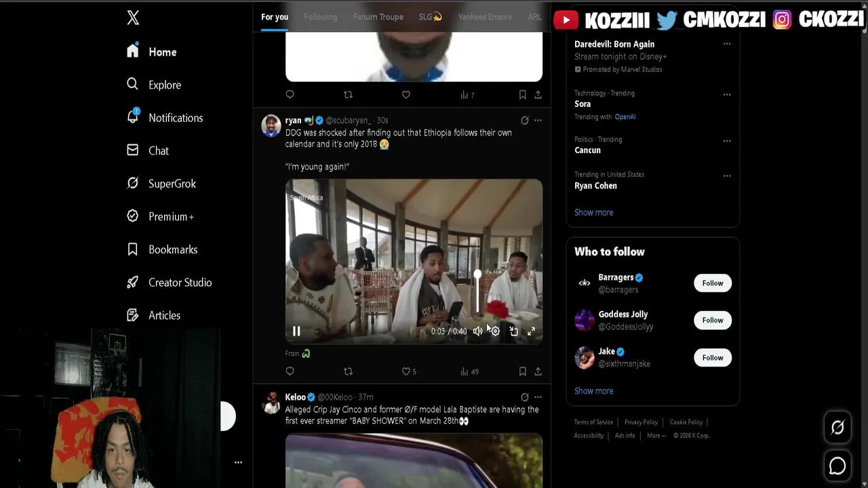
Task: Show more trending topics
Action: click(x=593, y=212)
